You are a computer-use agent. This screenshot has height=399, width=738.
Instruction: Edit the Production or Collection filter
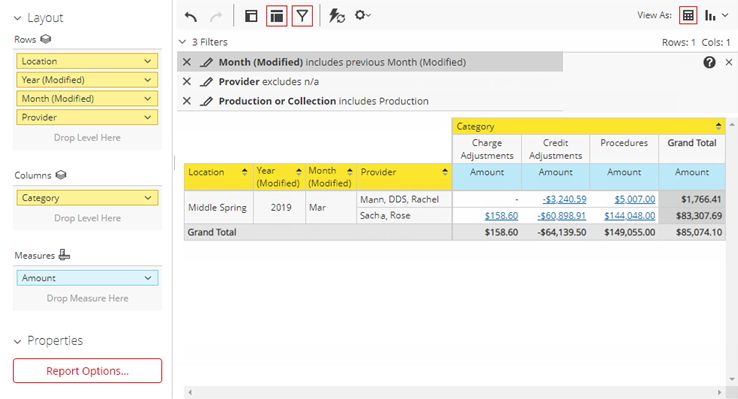pos(206,101)
